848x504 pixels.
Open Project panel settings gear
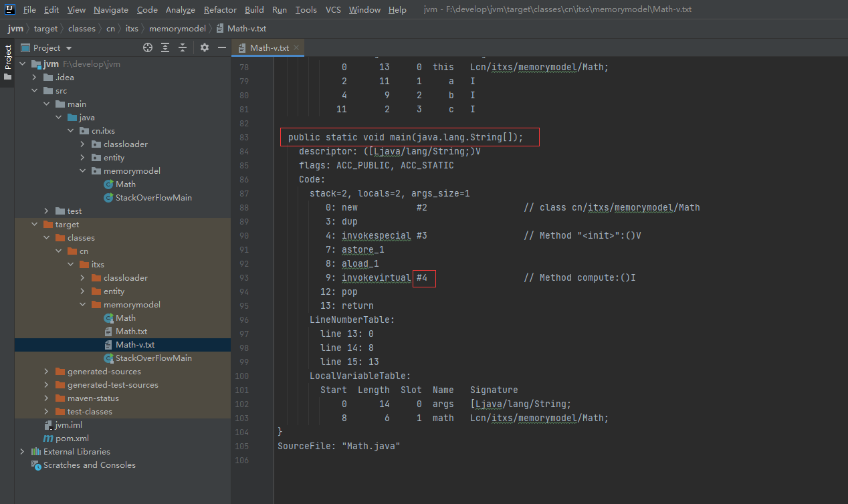pos(205,47)
